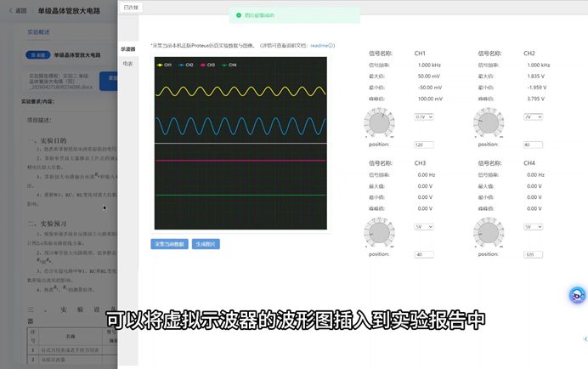Click the back arrow next to 返回

point(10,10)
